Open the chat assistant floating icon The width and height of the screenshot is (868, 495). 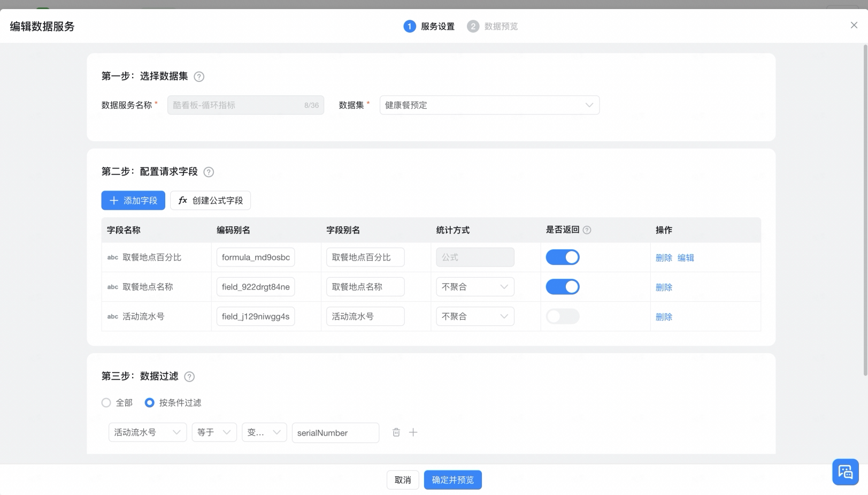point(846,472)
